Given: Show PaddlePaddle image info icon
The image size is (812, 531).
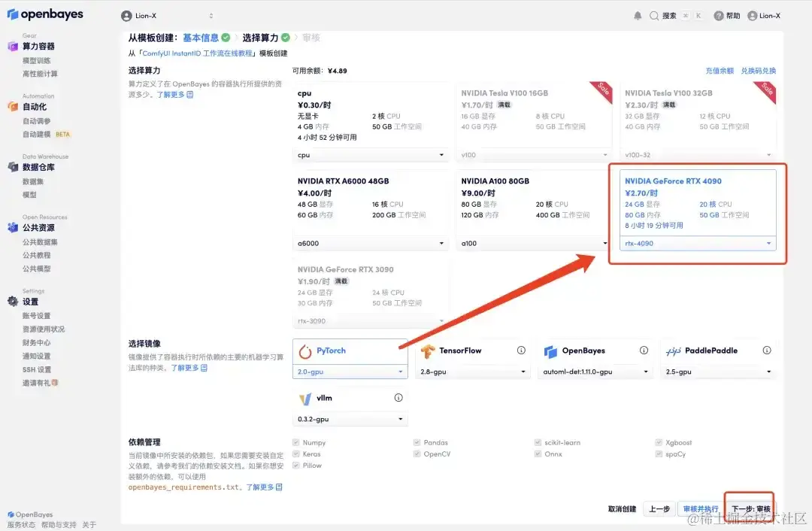Looking at the screenshot, I should click(x=766, y=350).
